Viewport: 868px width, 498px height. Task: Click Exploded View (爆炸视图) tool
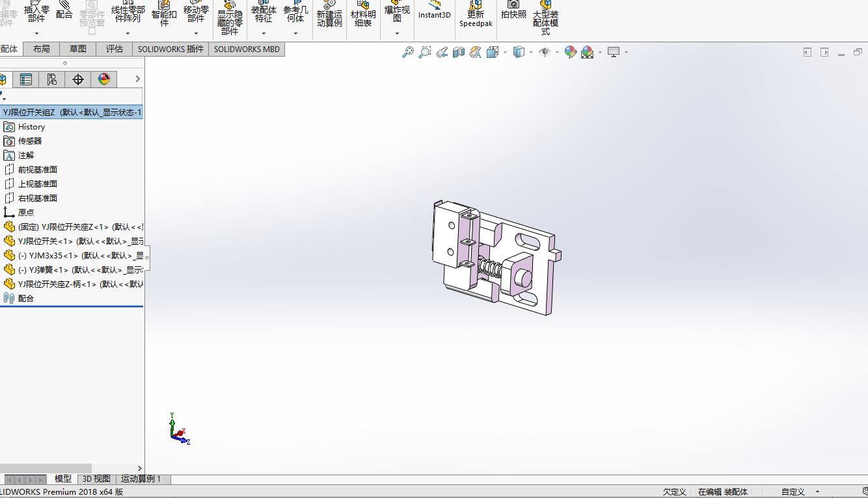click(x=397, y=13)
